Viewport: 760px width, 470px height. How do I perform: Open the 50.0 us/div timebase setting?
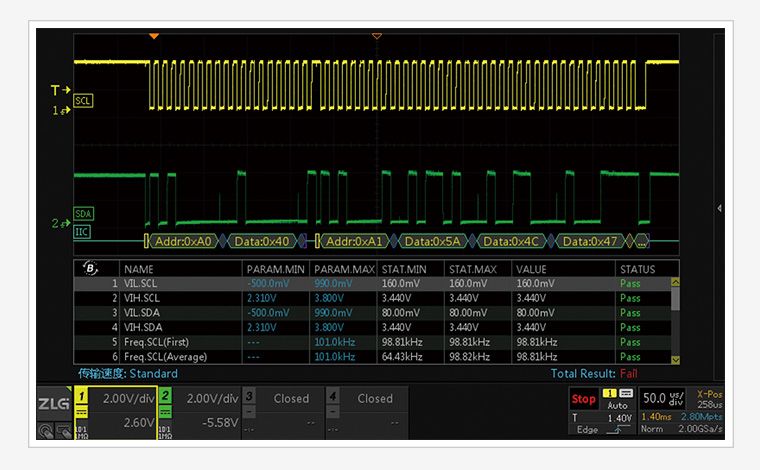click(662, 398)
